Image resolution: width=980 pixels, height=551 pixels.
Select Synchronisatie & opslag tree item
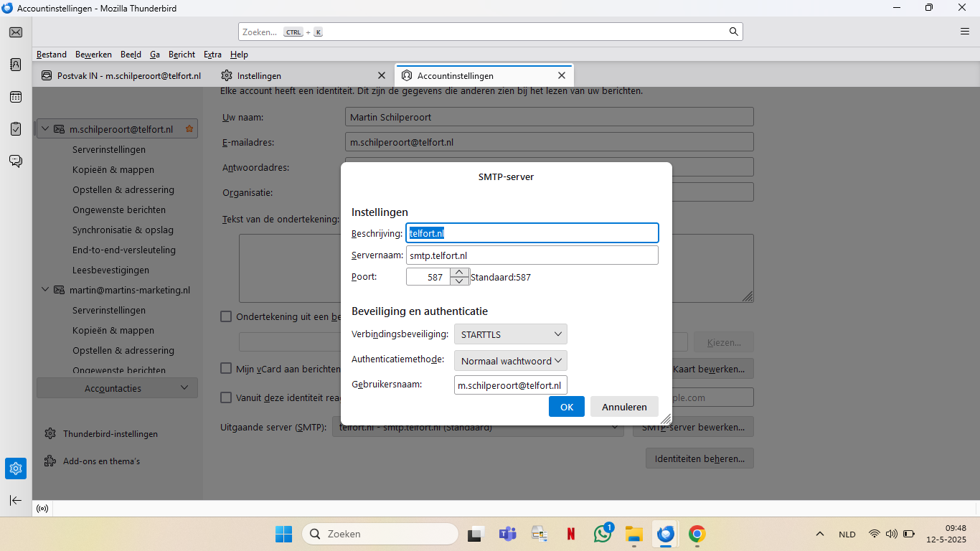point(123,230)
